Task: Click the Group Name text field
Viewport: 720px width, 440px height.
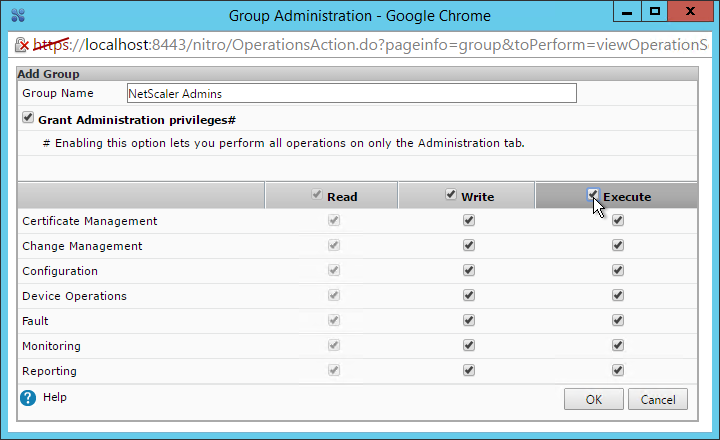Action: (x=352, y=93)
